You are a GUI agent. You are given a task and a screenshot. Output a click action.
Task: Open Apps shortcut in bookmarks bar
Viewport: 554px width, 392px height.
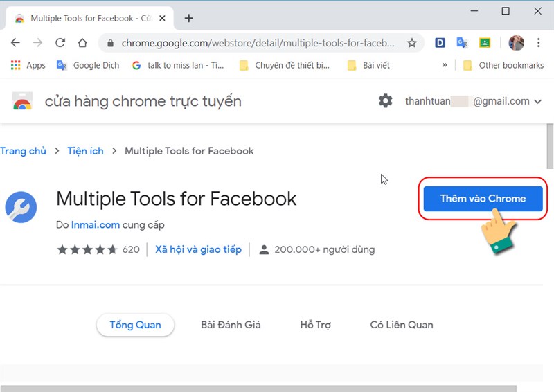(28, 65)
